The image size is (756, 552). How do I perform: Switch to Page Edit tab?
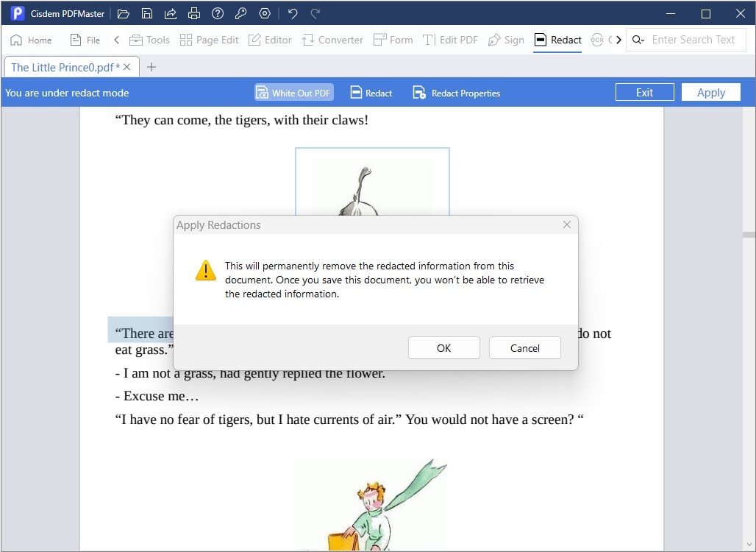click(x=210, y=40)
